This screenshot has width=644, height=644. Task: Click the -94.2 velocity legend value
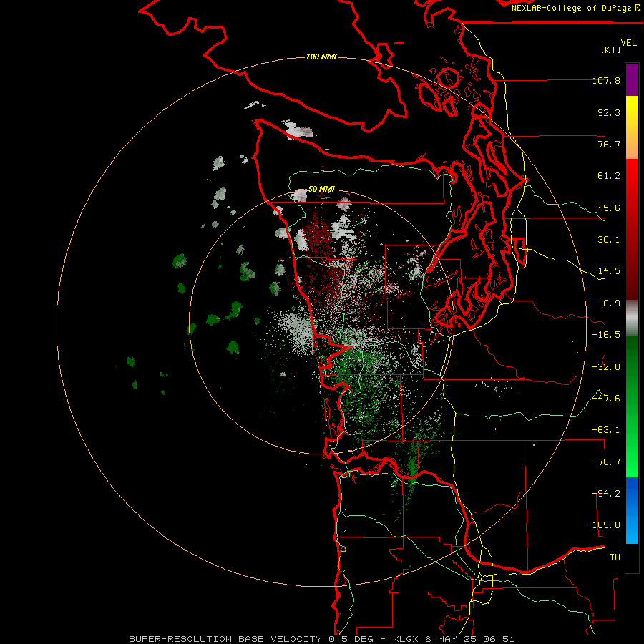click(606, 494)
